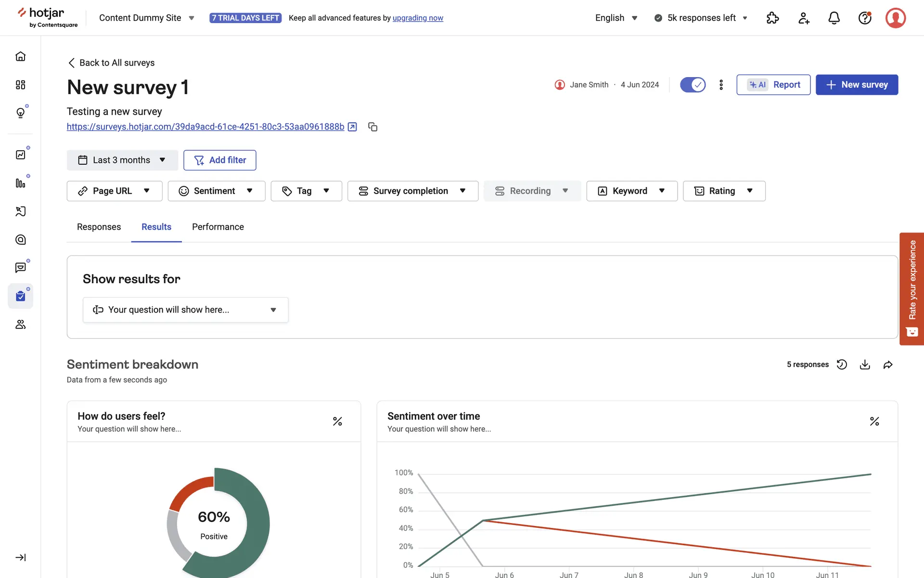Screen dimensions: 924x578
Task: Toggle percent view on How do users feel
Action: (x=337, y=421)
